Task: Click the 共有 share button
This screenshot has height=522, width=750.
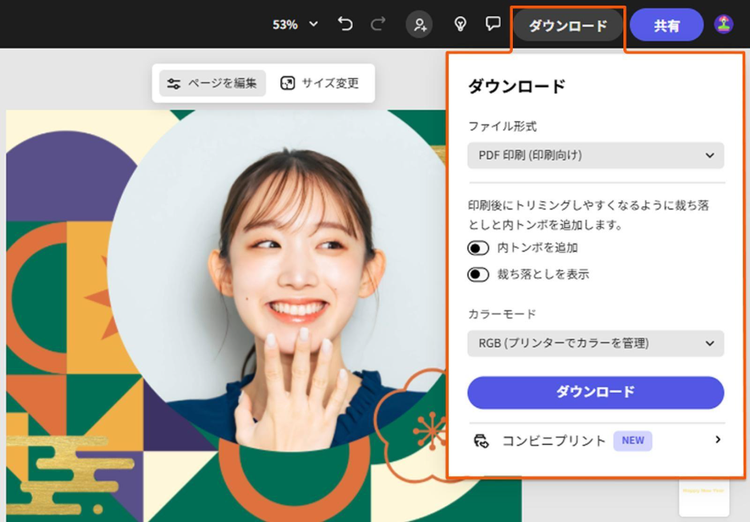Action: point(666,25)
